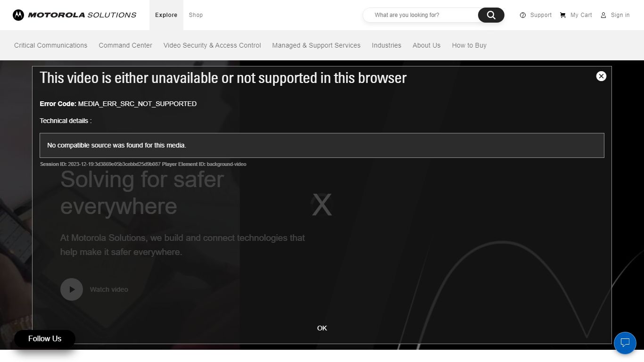Click OK in the error dialog
Screen dimensions: 644x362
point(322,328)
